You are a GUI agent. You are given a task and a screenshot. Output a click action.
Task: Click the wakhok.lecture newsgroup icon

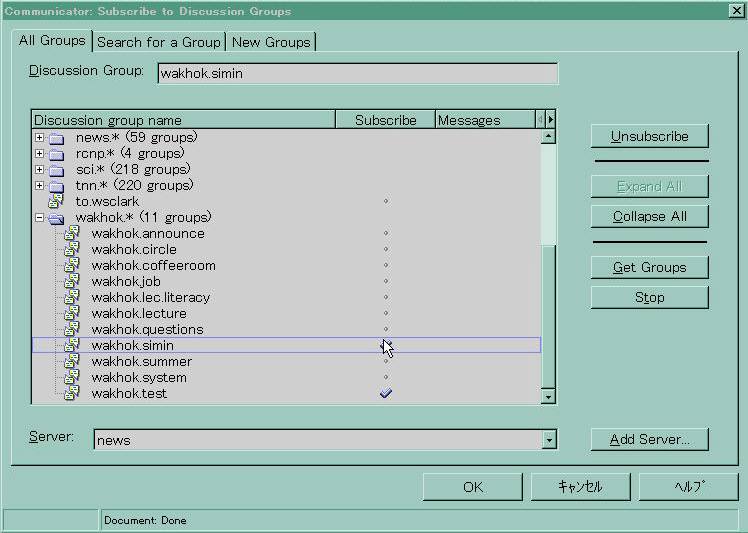[71, 314]
